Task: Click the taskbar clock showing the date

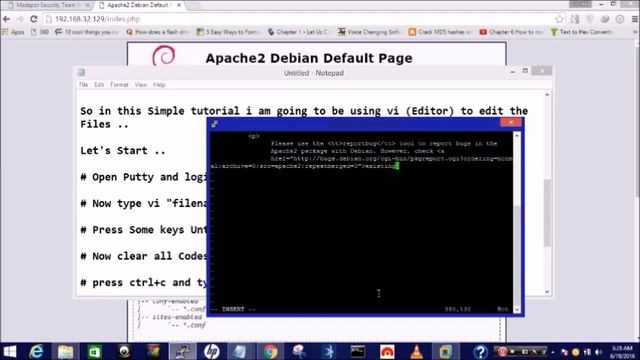Action: point(623,352)
